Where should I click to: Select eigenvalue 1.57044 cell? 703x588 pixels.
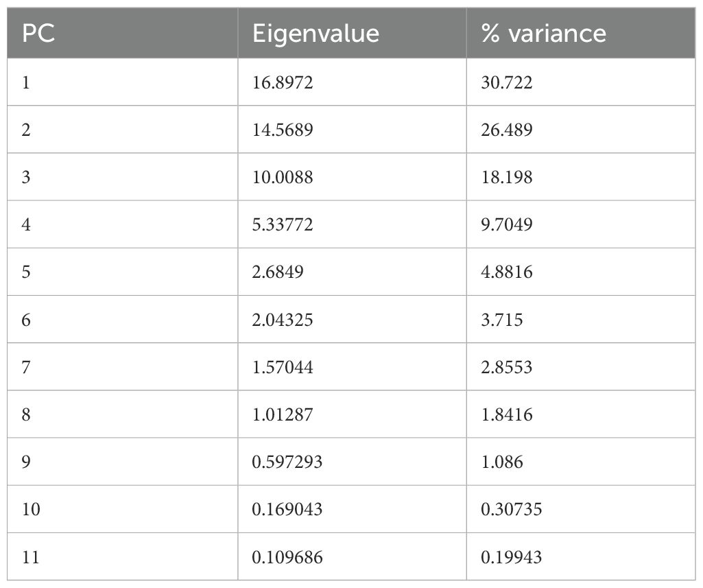tap(283, 367)
